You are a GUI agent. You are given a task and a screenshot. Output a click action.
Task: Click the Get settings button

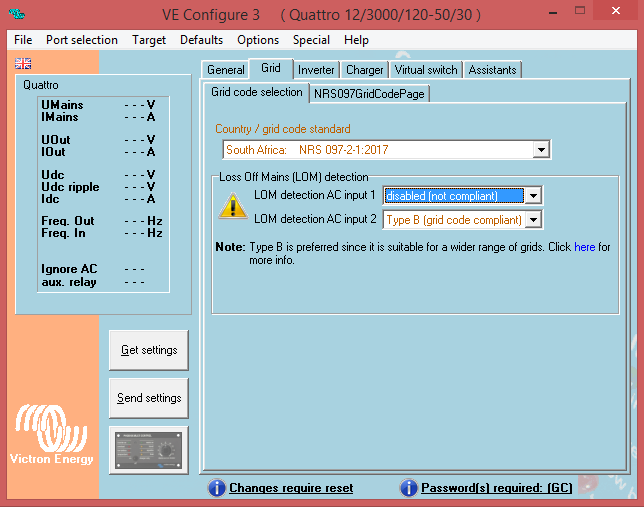pos(149,350)
